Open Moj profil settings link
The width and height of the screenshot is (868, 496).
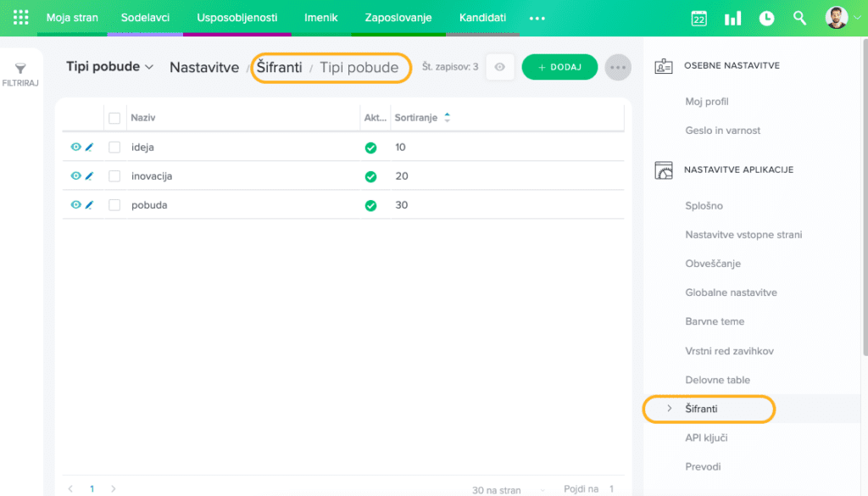point(707,102)
